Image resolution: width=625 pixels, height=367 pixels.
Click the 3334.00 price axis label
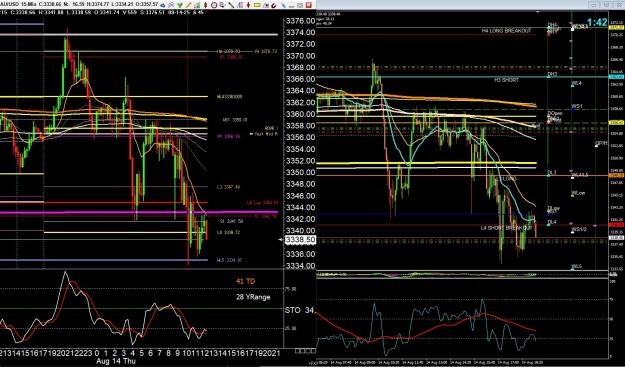301,266
